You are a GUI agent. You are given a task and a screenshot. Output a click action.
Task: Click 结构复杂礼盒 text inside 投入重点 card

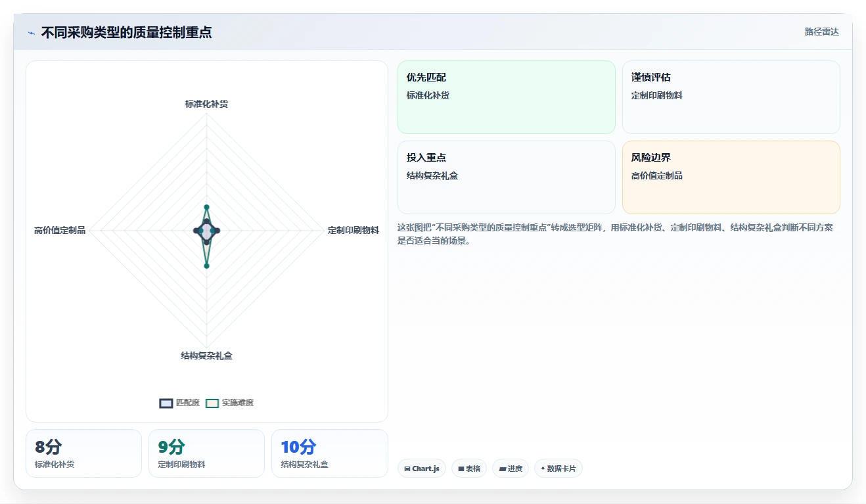[432, 175]
